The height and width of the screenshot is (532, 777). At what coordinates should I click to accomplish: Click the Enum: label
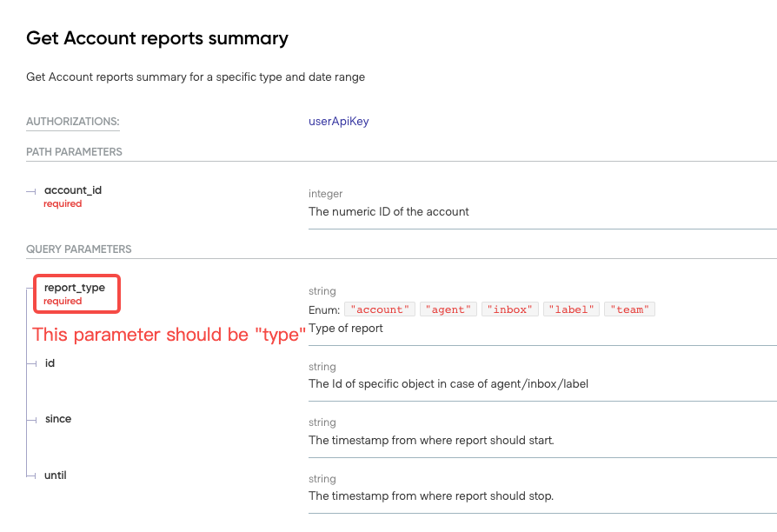pyautogui.click(x=324, y=309)
